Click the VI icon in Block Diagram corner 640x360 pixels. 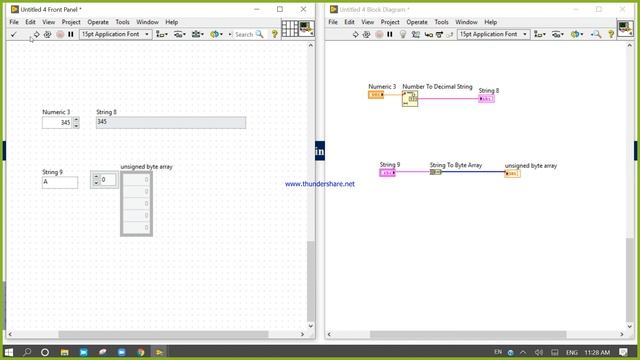point(625,29)
